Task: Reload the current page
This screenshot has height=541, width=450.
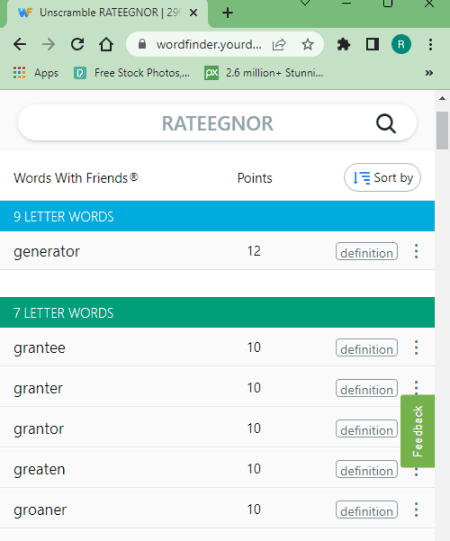Action: (x=77, y=45)
